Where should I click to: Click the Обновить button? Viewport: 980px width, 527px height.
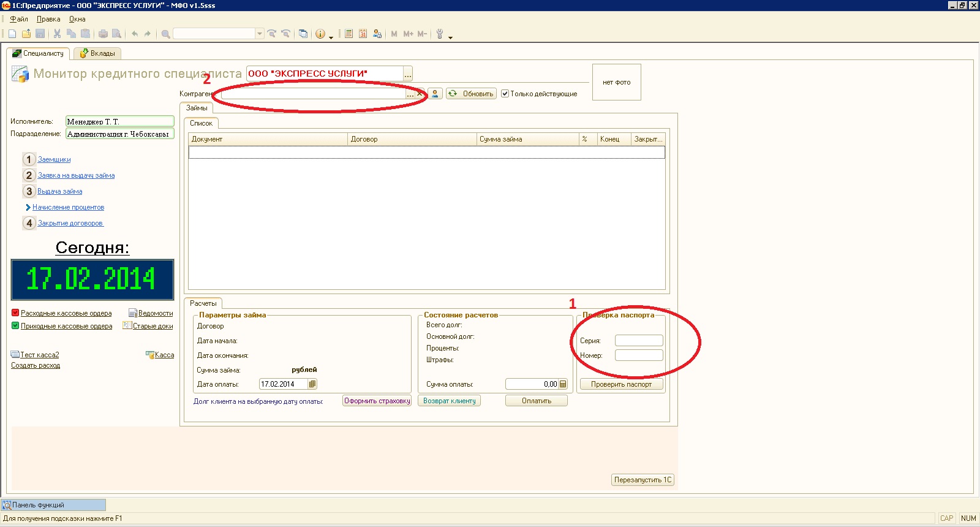471,94
